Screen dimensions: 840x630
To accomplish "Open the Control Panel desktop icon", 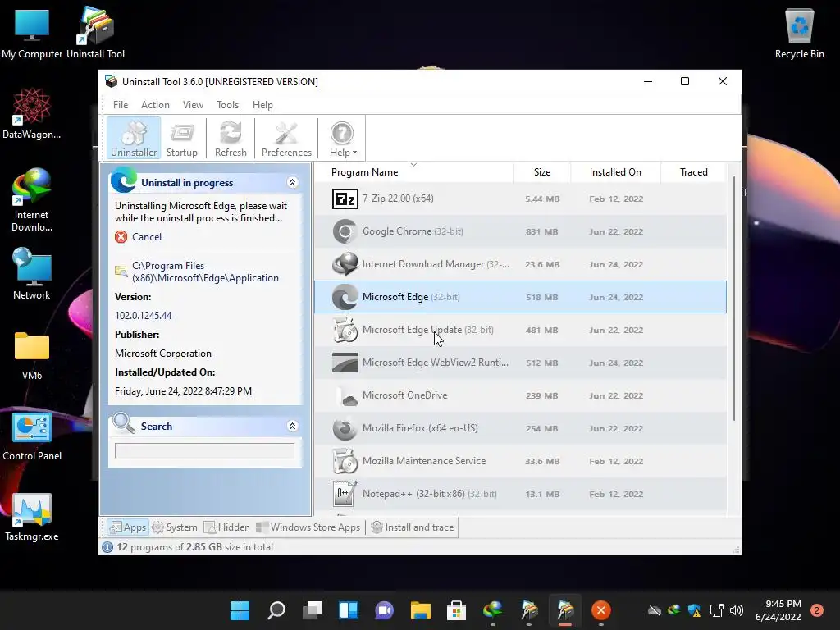I will pyautogui.click(x=32, y=436).
